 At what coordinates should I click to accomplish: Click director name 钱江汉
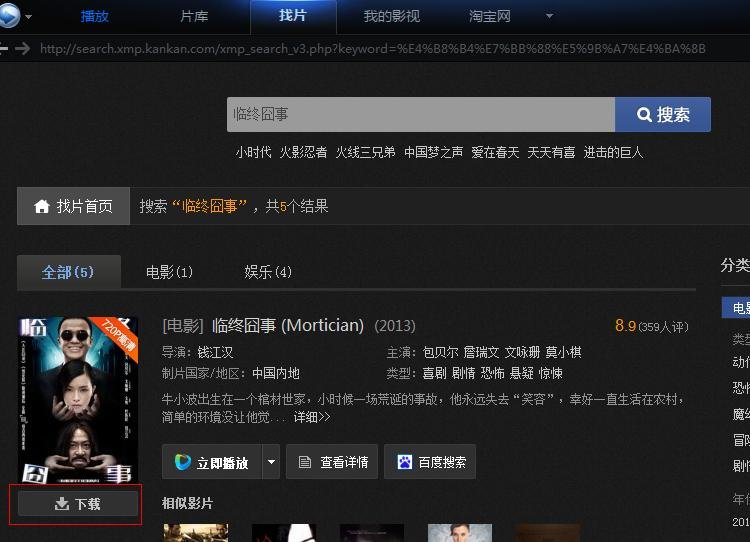tap(215, 353)
